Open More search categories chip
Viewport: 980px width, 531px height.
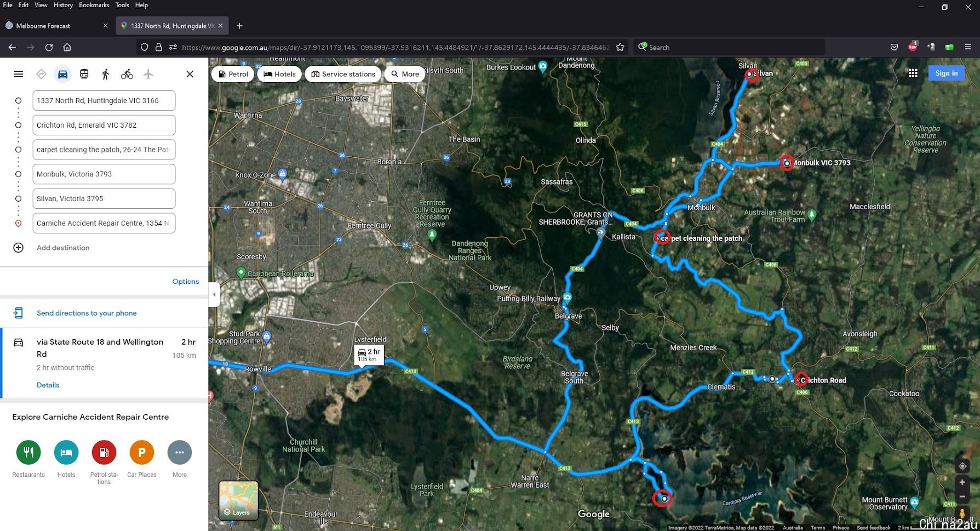pos(405,74)
